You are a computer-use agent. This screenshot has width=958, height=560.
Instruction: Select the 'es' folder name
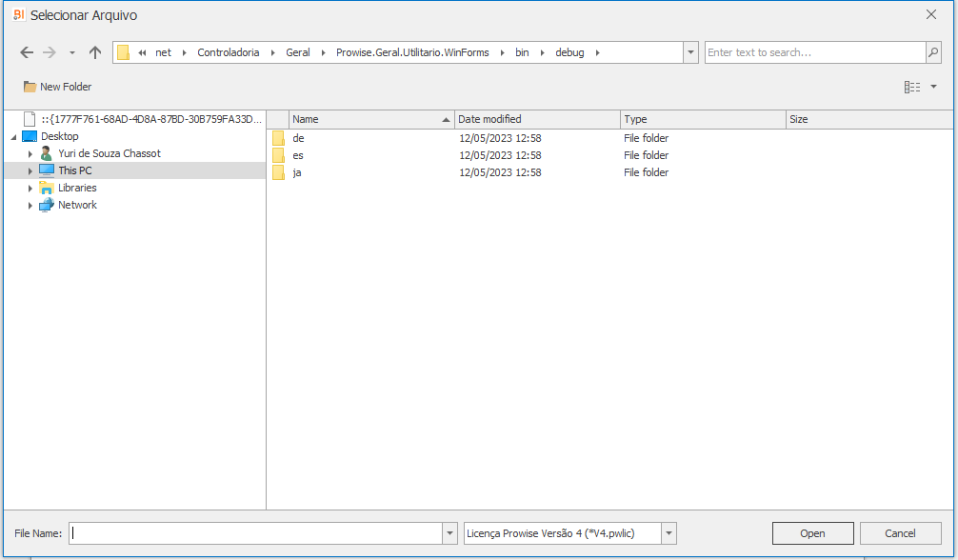coord(298,155)
